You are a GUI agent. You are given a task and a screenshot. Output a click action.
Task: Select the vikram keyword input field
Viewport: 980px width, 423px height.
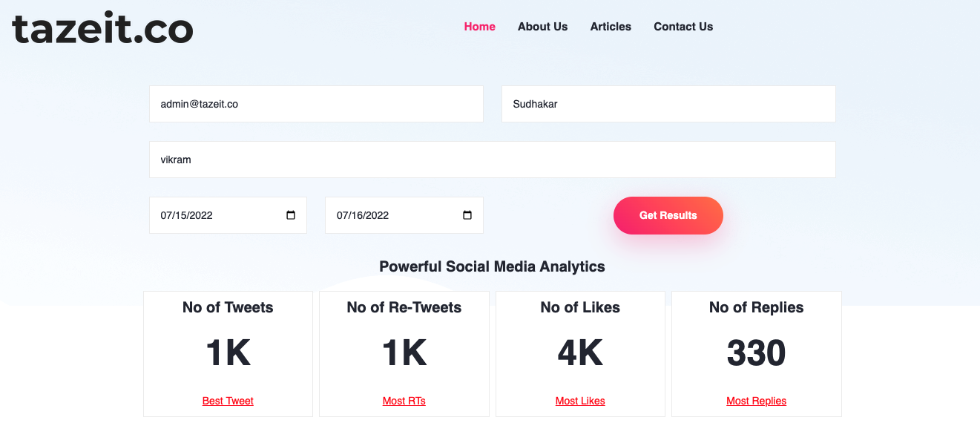(x=492, y=160)
